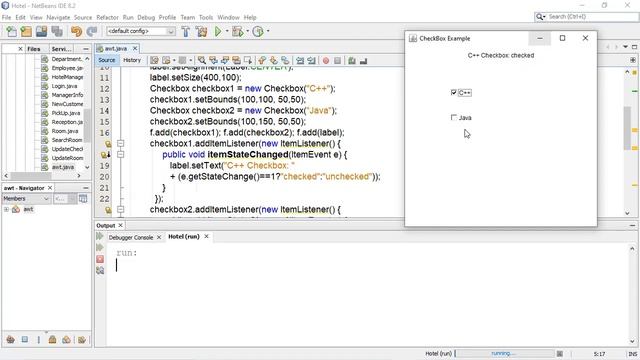The width and height of the screenshot is (640, 360).
Task: Check the Java checkbox in CheckBox Example
Action: pyautogui.click(x=453, y=118)
